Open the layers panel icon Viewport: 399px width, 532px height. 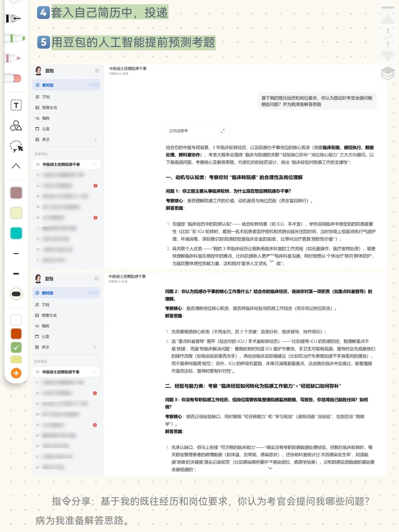pos(388,73)
